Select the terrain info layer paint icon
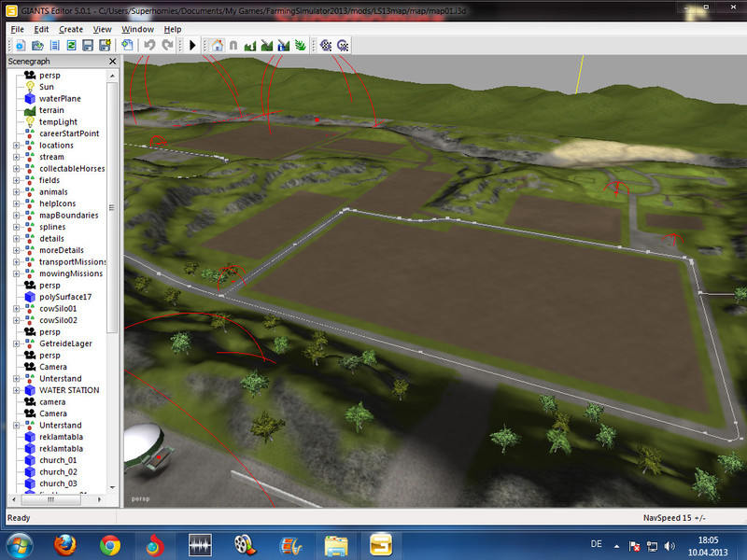Screen dimensions: 747x560 point(284,45)
